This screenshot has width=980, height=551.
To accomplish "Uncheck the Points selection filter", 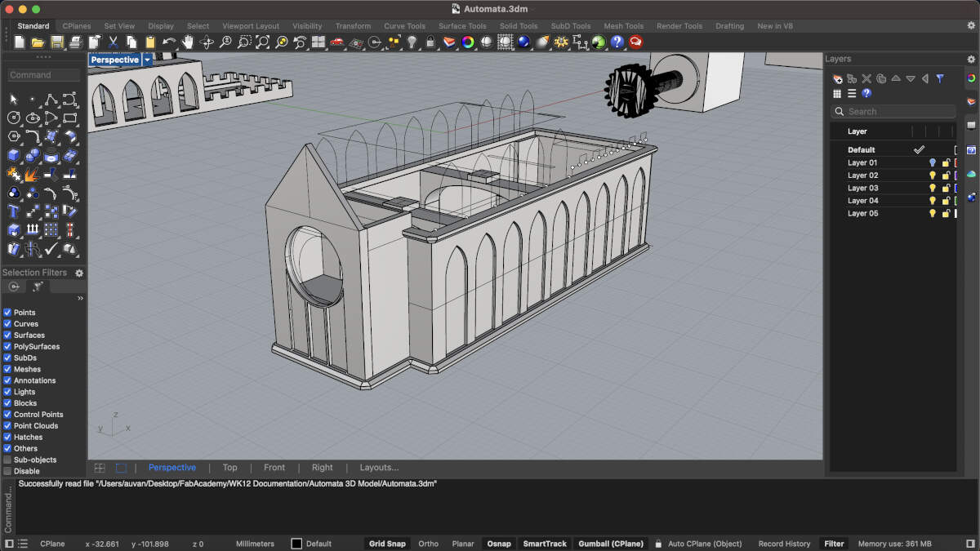I will point(7,313).
